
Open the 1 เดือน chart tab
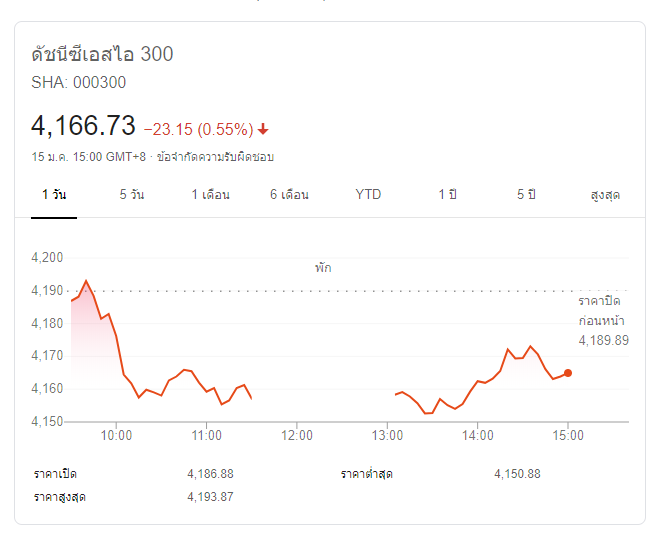(211, 194)
